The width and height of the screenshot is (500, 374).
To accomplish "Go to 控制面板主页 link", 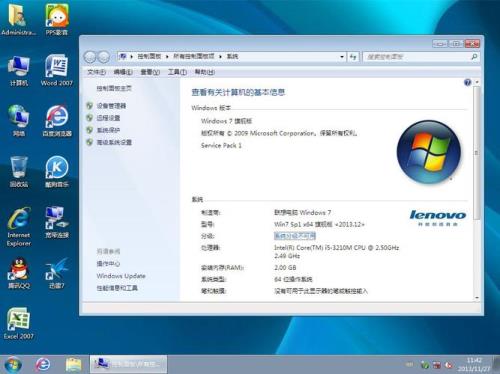I will (x=114, y=88).
